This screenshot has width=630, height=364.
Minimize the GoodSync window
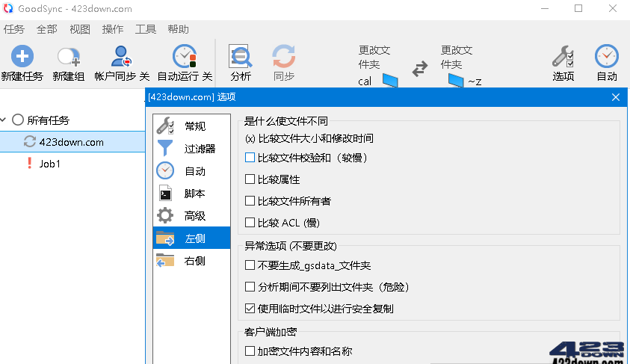click(545, 8)
